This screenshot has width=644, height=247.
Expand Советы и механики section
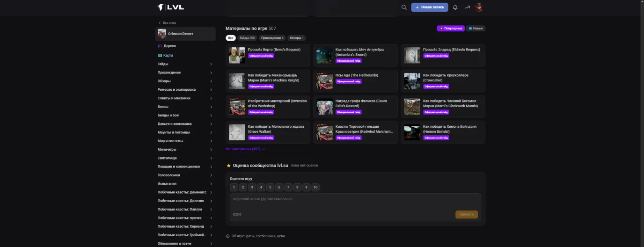click(x=185, y=98)
